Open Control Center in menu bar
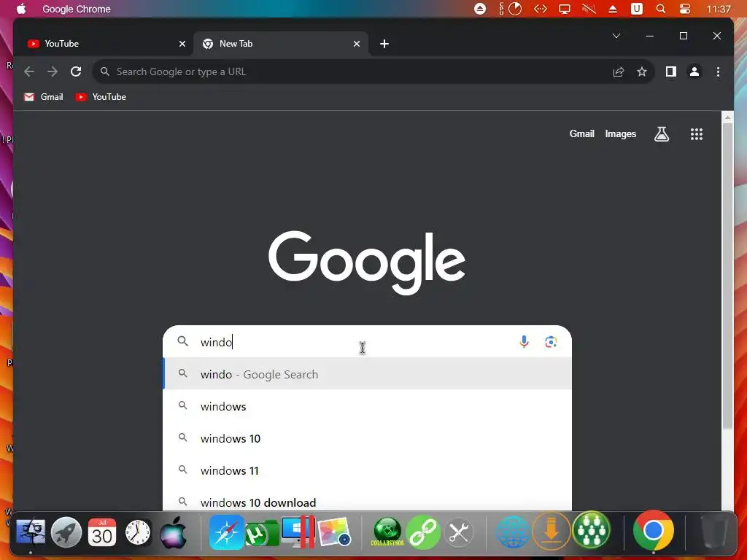747x560 pixels. coord(684,9)
